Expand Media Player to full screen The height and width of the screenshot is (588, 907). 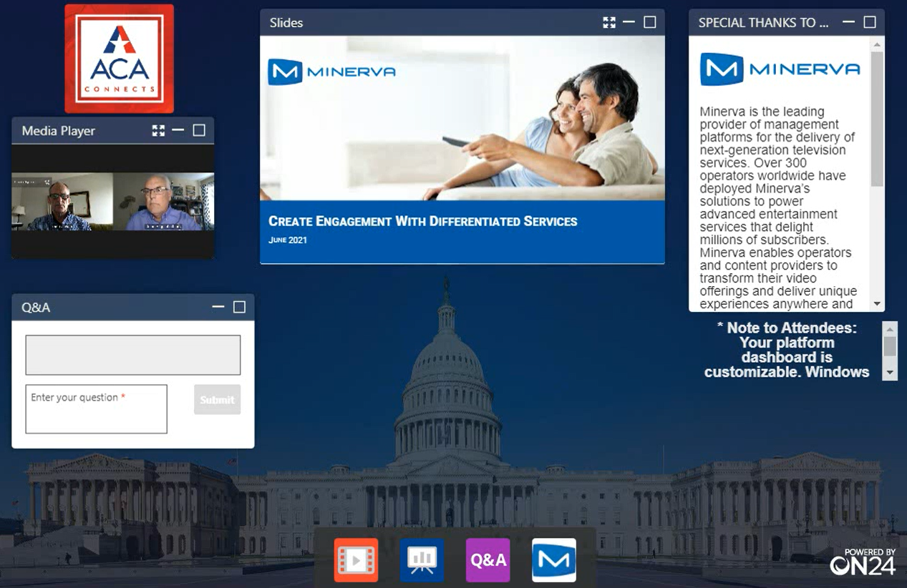click(158, 130)
